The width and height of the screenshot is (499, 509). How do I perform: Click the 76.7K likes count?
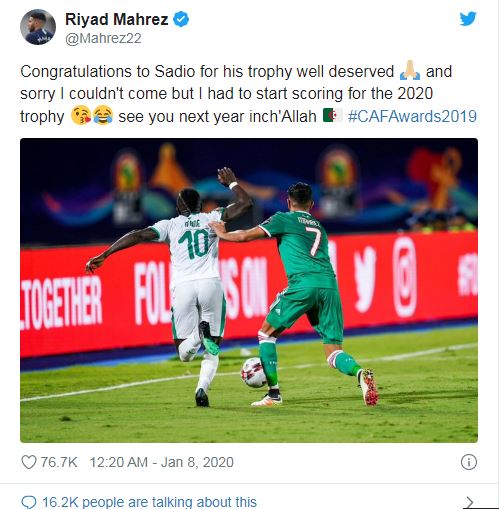click(59, 462)
